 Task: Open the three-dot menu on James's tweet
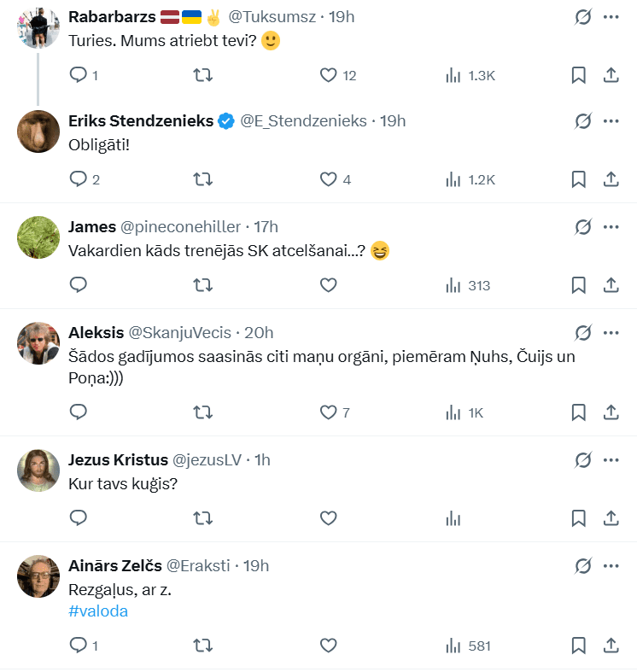pyautogui.click(x=611, y=226)
